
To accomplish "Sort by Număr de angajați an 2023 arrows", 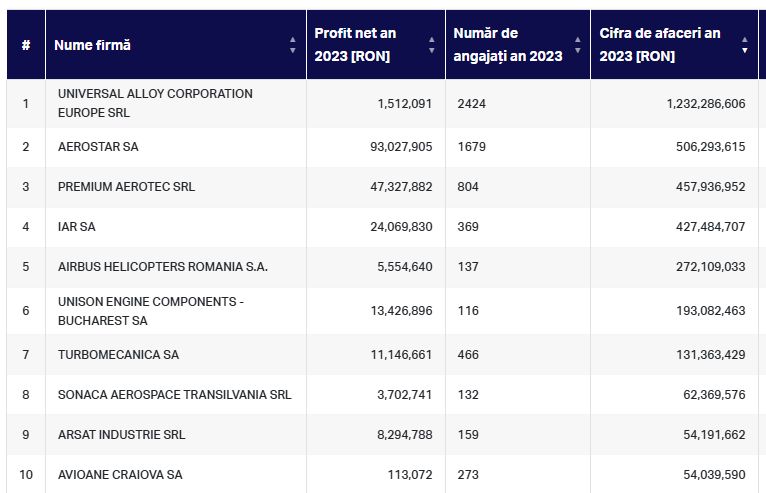I will coord(577,45).
